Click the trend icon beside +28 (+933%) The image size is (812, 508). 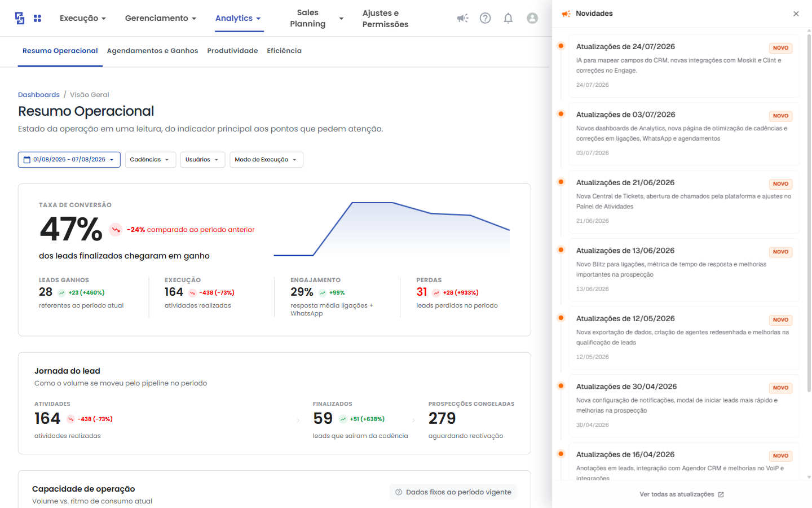coord(436,293)
